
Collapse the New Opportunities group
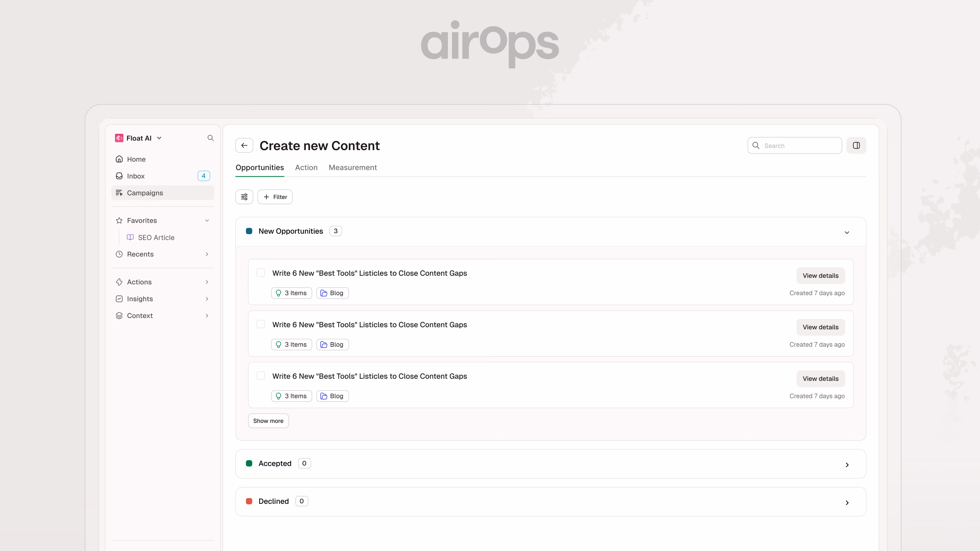coord(847,232)
